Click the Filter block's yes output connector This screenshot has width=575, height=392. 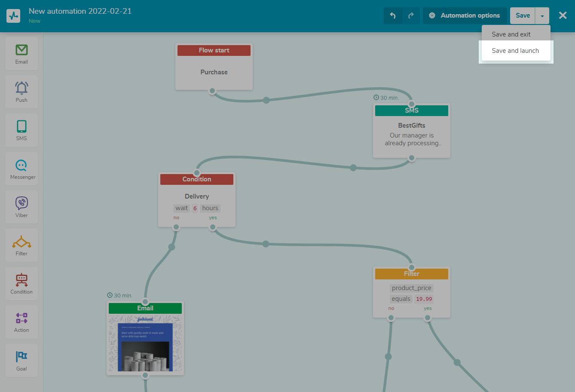coord(428,318)
